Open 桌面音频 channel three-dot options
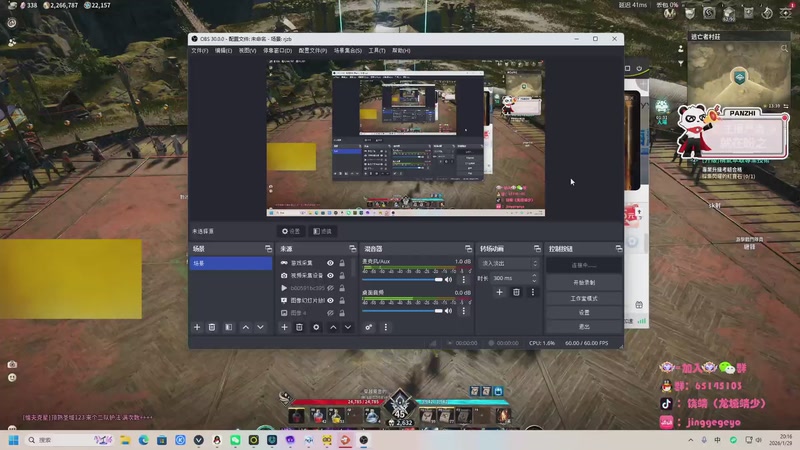Viewport: 800px width, 450px height. point(463,311)
